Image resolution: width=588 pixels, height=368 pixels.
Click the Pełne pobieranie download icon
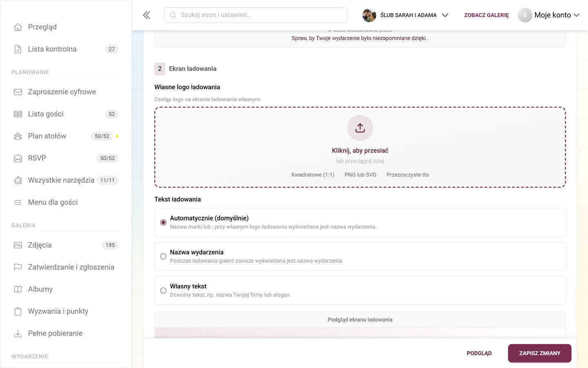18,334
